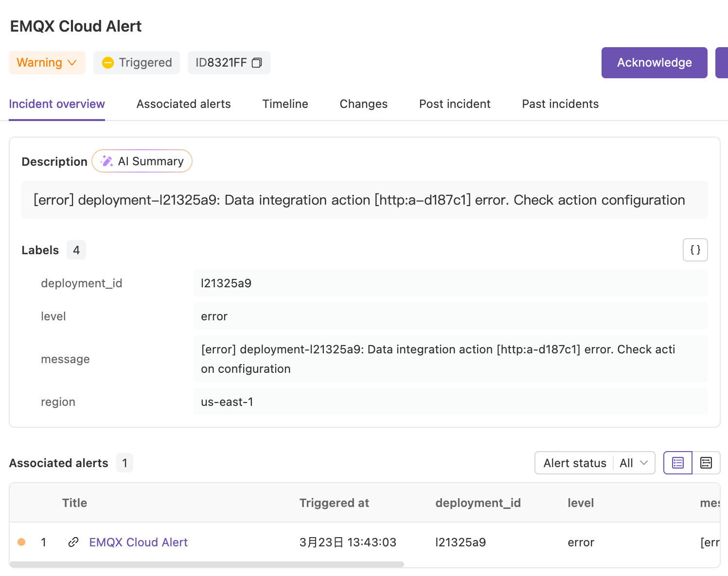View the Past incidents tab

(x=560, y=104)
